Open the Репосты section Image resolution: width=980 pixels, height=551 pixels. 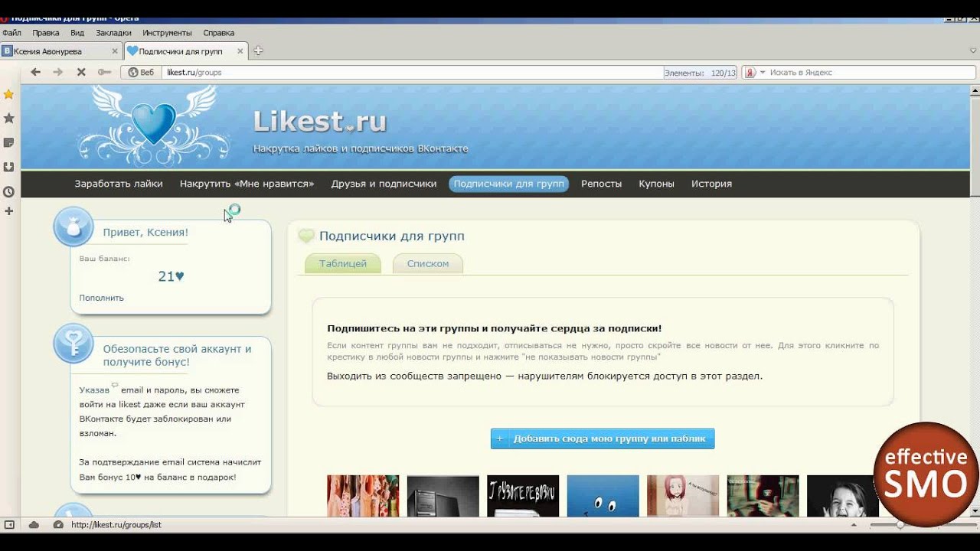pos(601,184)
